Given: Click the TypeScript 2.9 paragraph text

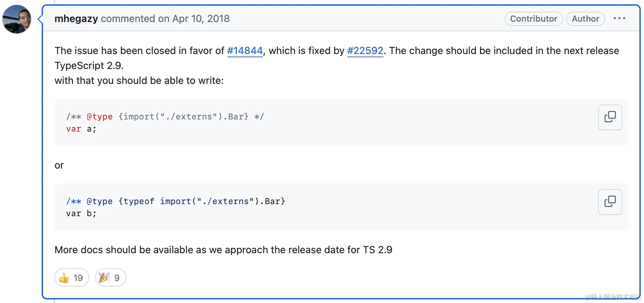Looking at the screenshot, I should pyautogui.click(x=89, y=66).
